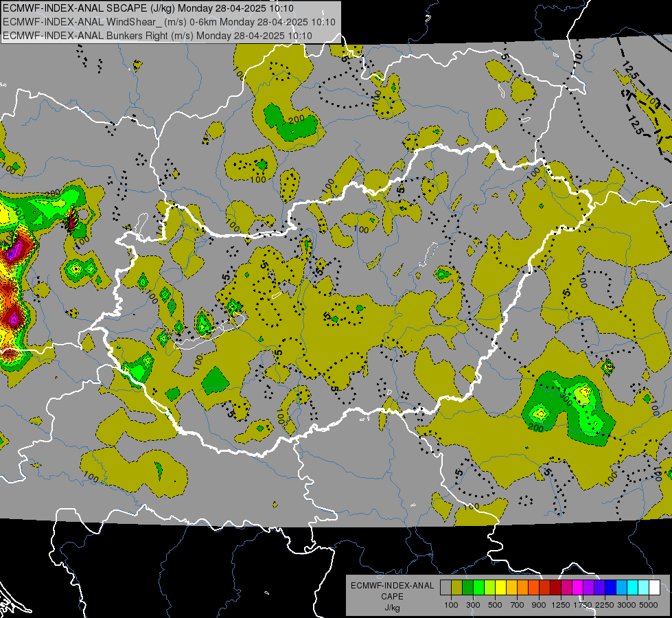Screen dimensions: 672x618
Task: Select the pure blue swatch after 2250
Action: (x=611, y=587)
